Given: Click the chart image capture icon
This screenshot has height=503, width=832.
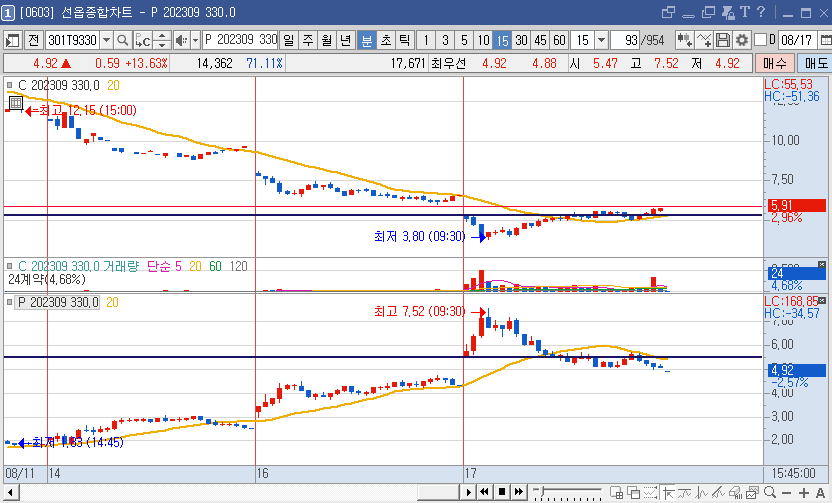Looking at the screenshot, I should (752, 492).
